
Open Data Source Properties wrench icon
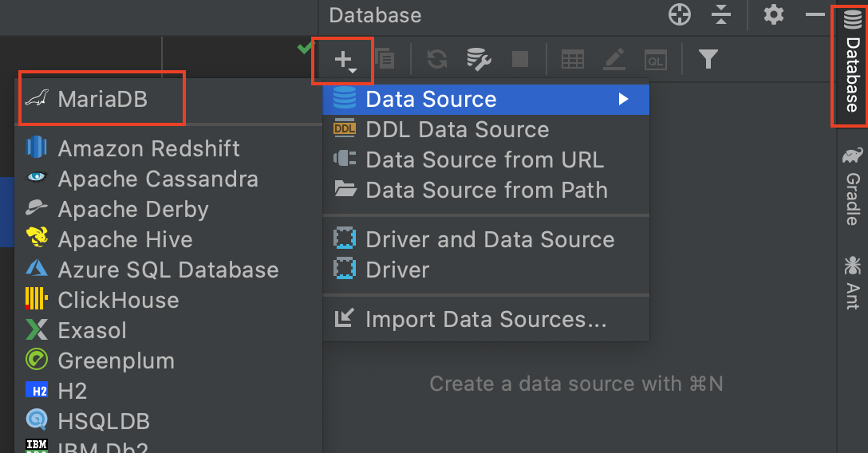[479, 59]
